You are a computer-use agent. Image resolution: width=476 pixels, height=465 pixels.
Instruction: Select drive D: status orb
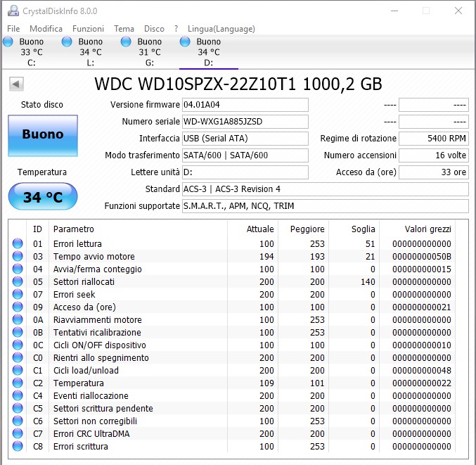(185, 42)
